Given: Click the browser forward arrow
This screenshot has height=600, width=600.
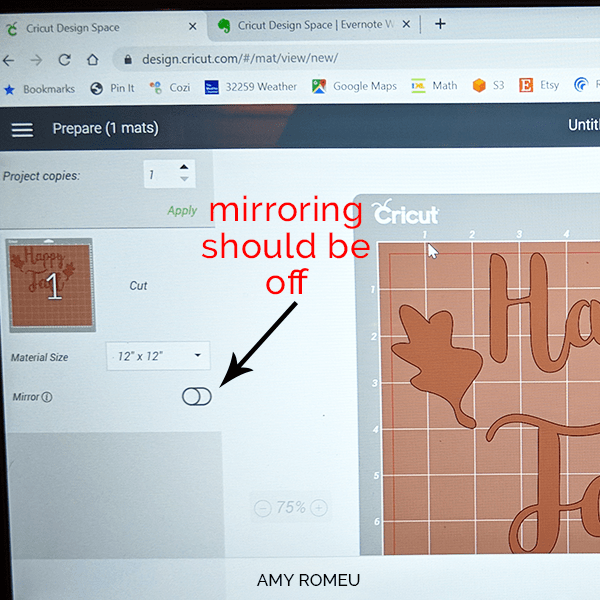Looking at the screenshot, I should [36, 60].
